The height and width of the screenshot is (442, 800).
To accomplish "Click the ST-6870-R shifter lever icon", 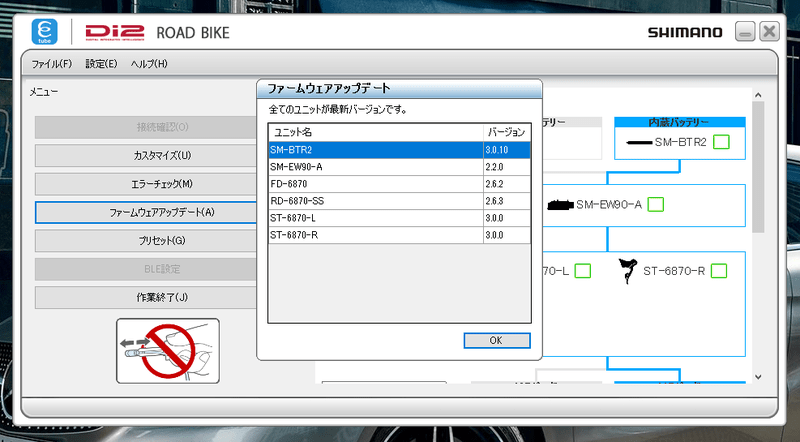I will [x=628, y=271].
